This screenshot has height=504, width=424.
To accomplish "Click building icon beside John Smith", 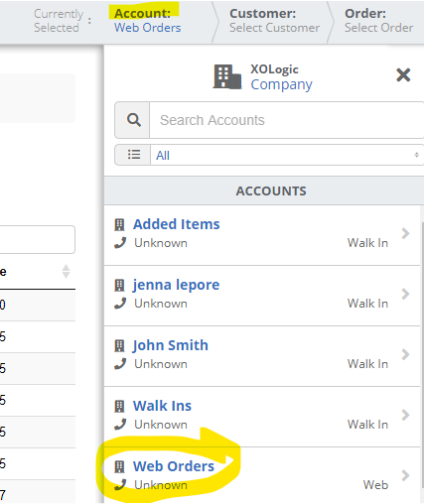I will (x=119, y=345).
